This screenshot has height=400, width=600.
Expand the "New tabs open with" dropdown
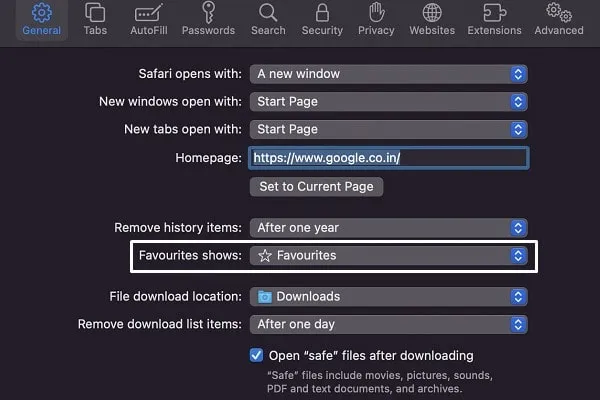(x=388, y=130)
